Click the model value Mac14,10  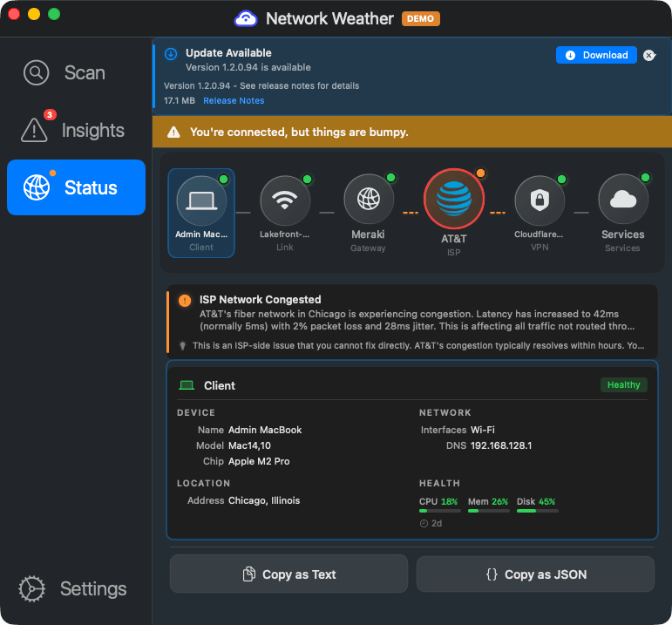249,445
